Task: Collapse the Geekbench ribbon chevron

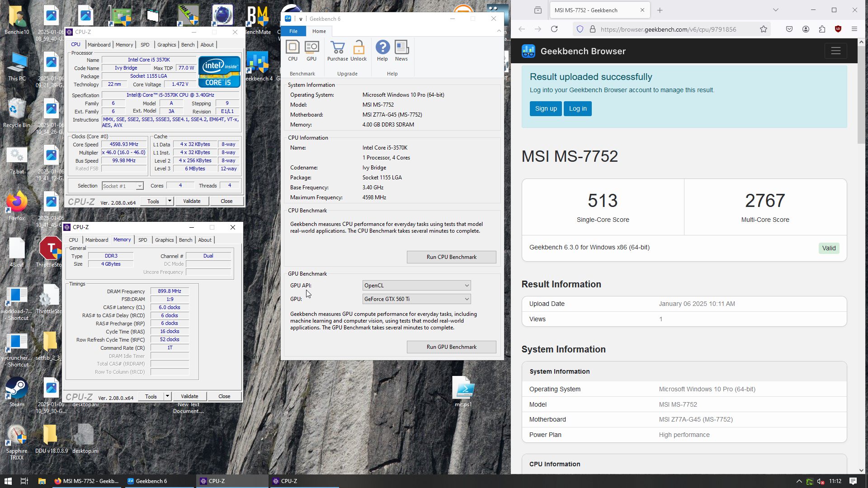Action: 499,31
